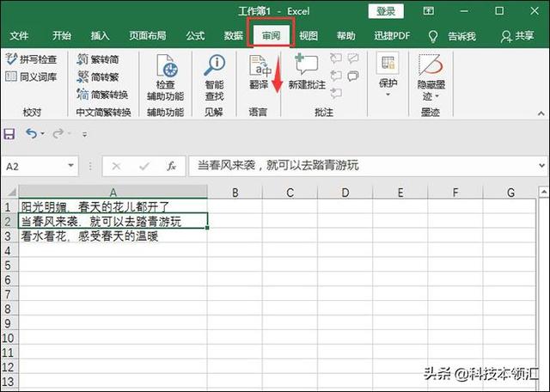Select column A header
This screenshot has width=550, height=392.
coord(113,193)
